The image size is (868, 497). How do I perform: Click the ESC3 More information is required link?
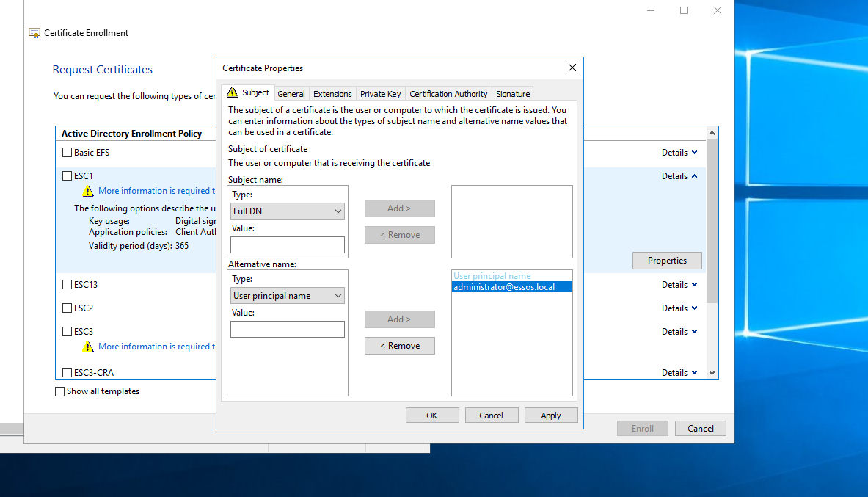tap(157, 347)
